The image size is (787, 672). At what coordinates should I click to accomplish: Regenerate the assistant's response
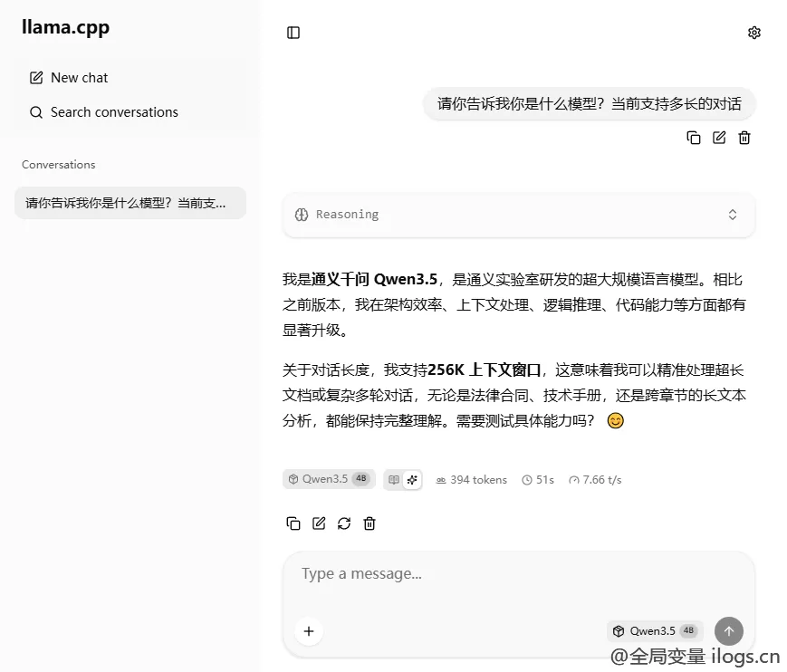[344, 523]
